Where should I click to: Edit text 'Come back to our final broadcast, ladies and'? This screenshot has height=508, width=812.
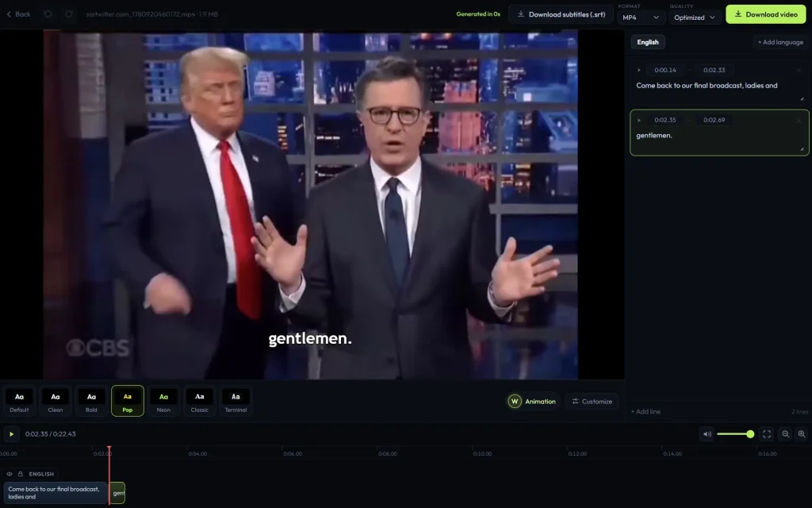coord(718,90)
